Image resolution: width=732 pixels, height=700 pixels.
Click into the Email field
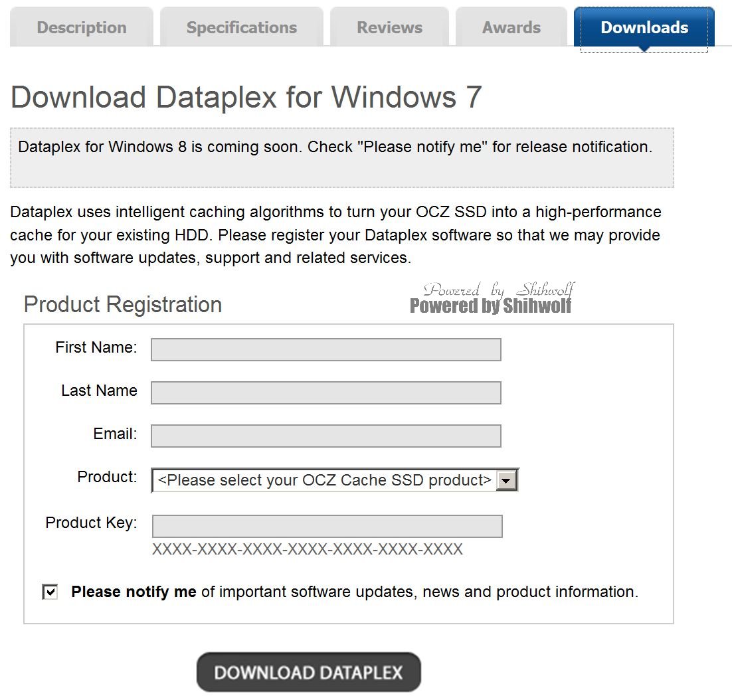click(x=326, y=436)
